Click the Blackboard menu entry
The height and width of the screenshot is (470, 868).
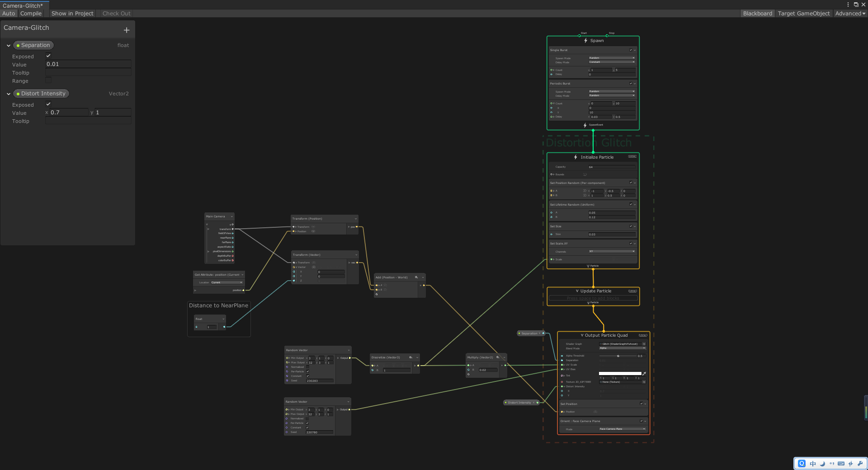point(757,13)
